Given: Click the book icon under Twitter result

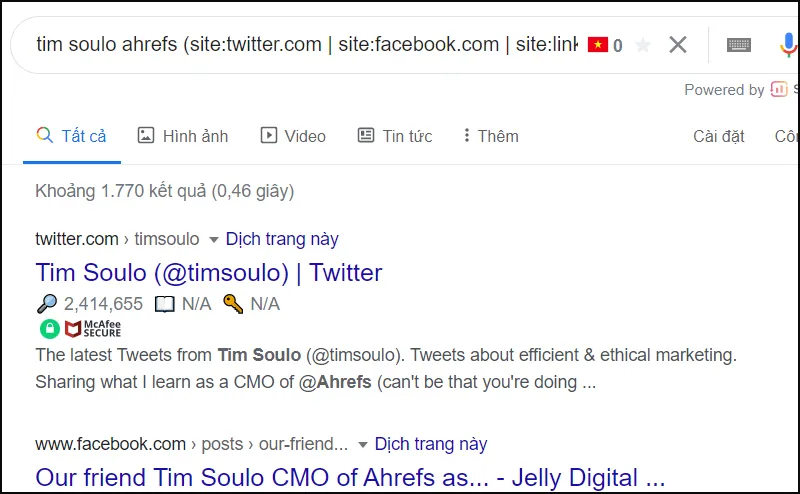Looking at the screenshot, I should (164, 304).
